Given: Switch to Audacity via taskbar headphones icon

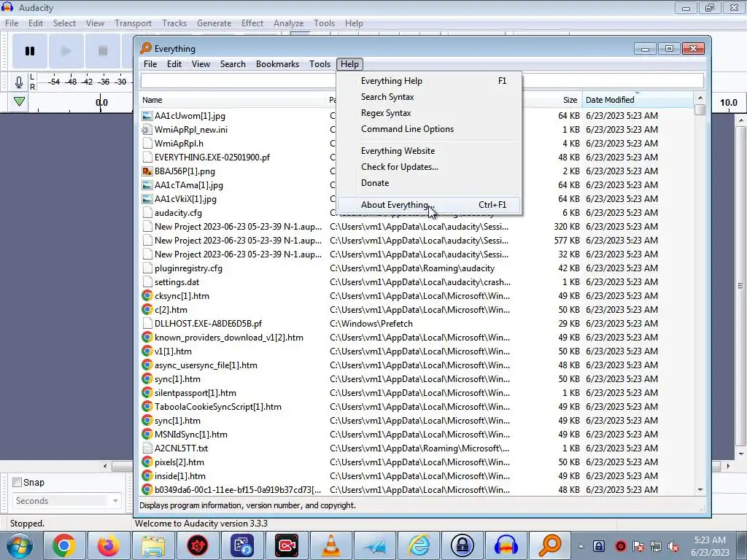Looking at the screenshot, I should click(x=506, y=545).
